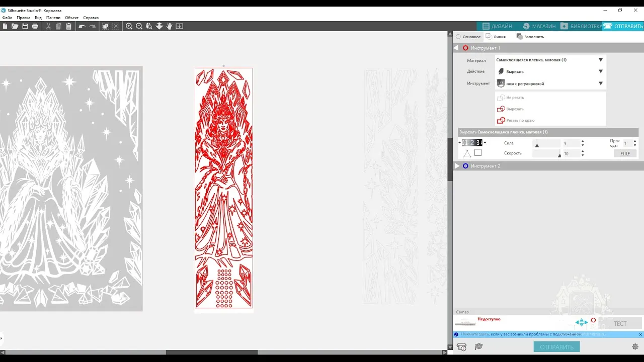This screenshot has height=362, width=644.
Task: Click the ЕЩЕ button
Action: pyautogui.click(x=625, y=153)
